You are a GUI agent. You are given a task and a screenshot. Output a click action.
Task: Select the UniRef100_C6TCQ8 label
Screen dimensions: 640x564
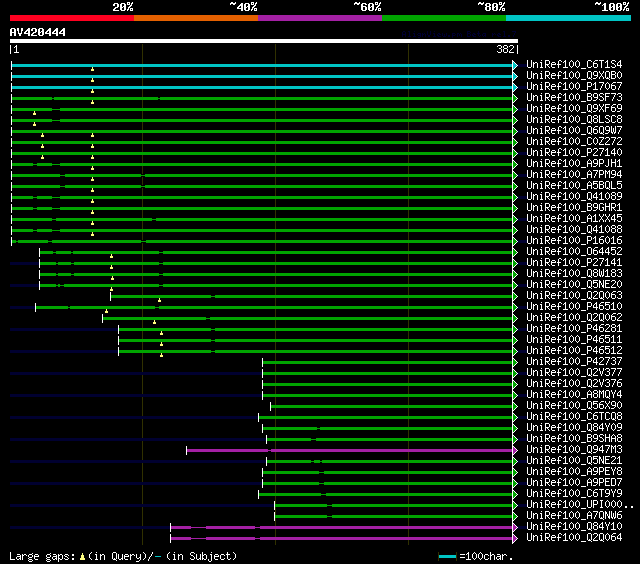574,417
